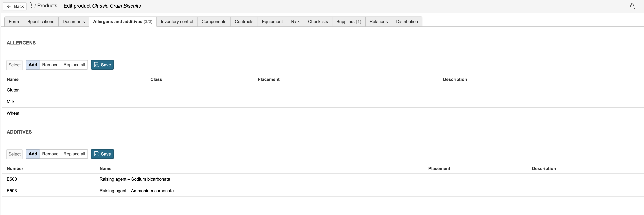Go to the Suppliers (1) tab

tap(349, 22)
